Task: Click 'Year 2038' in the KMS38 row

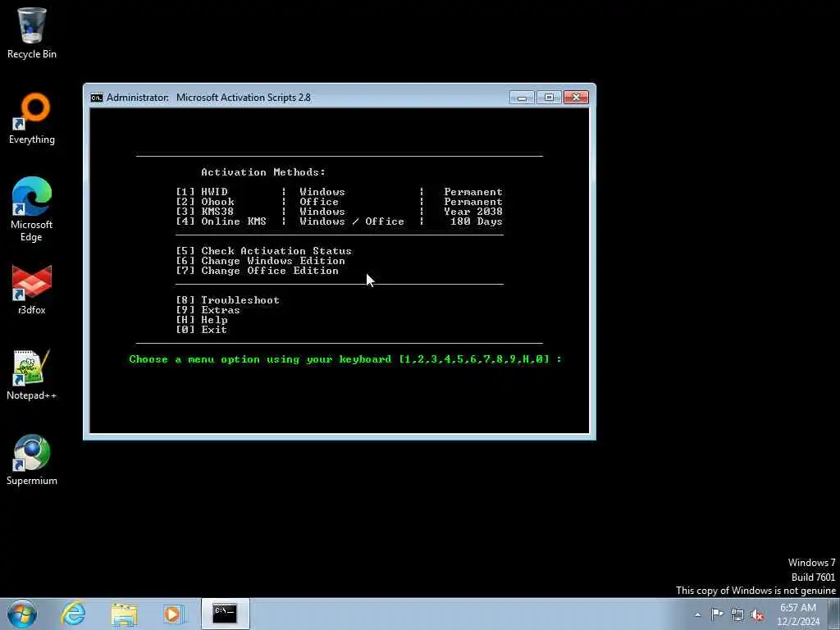Action: click(x=473, y=212)
